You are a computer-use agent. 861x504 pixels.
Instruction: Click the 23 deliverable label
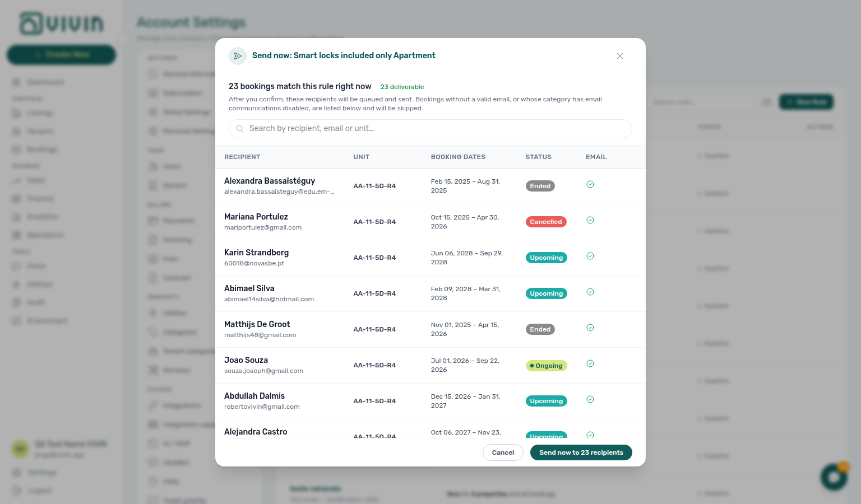[402, 87]
